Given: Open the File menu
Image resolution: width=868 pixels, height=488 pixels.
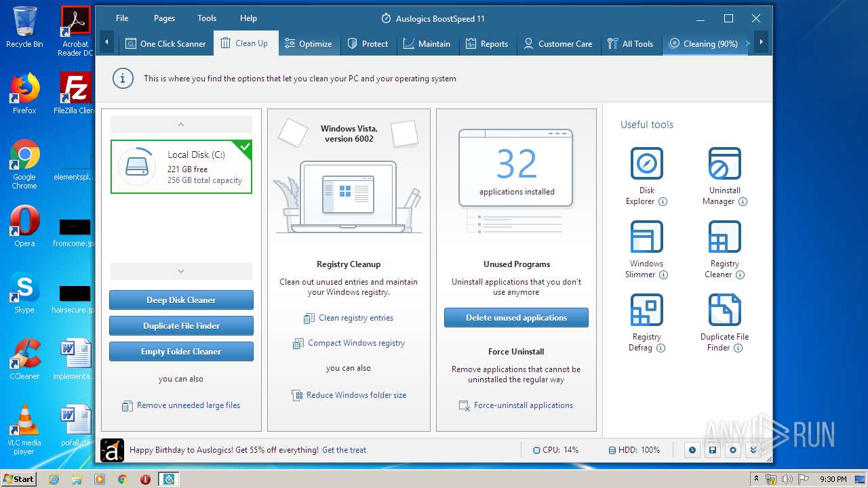Looking at the screenshot, I should click(x=122, y=18).
